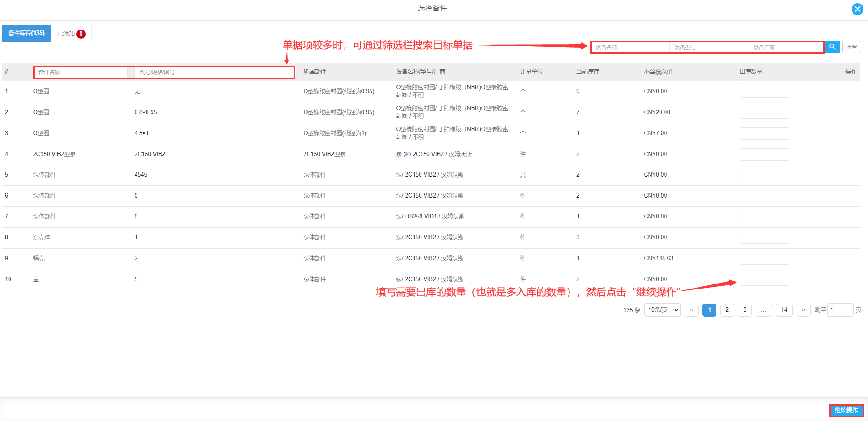Click 出库数量 field for 2C150 VIB2型泵 row
This screenshot has height=421, width=868.
(x=764, y=154)
